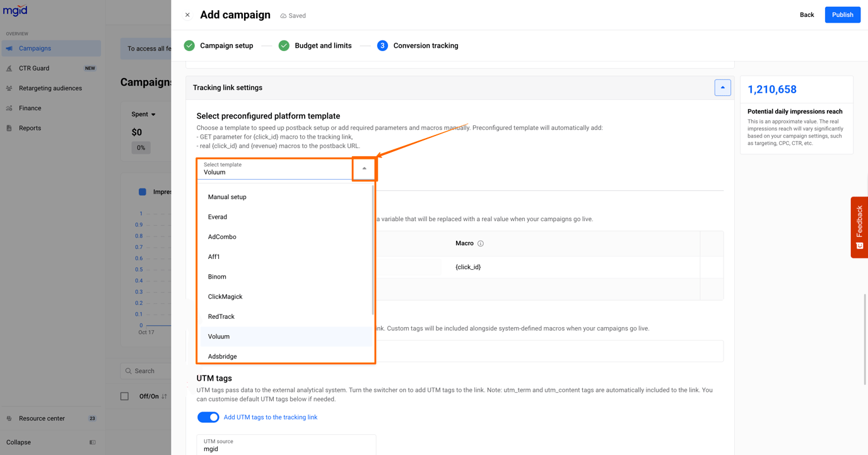Publish the campaign
This screenshot has height=455, width=868.
pos(842,14)
